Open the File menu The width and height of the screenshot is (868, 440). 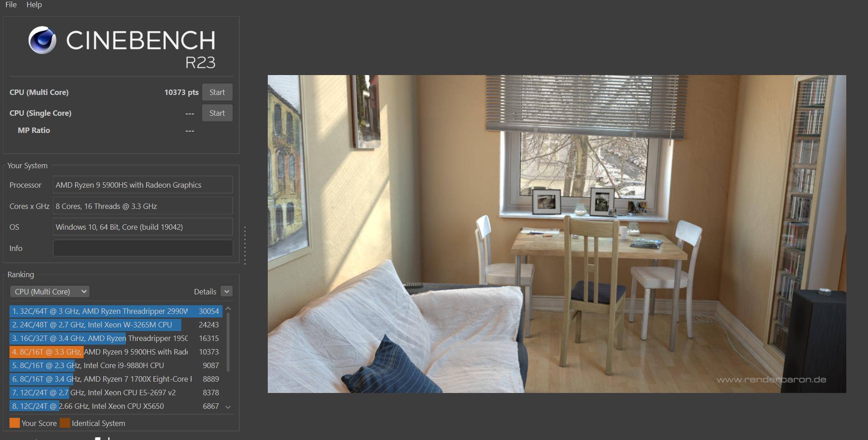(11, 5)
